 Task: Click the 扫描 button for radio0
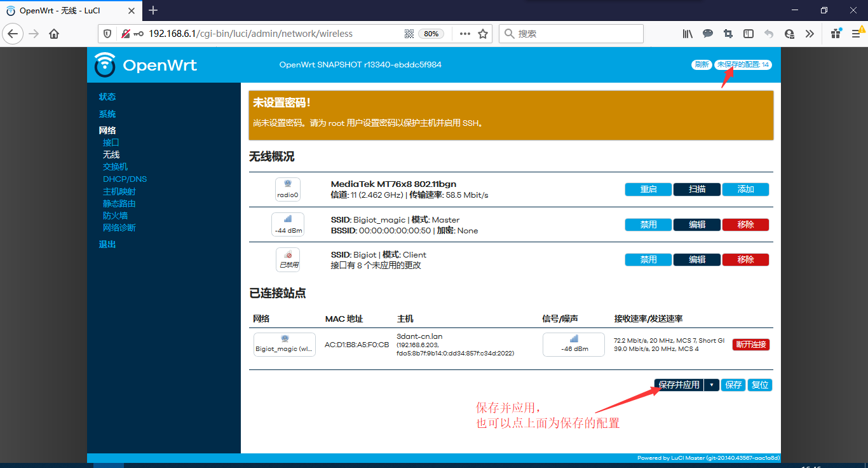click(697, 189)
